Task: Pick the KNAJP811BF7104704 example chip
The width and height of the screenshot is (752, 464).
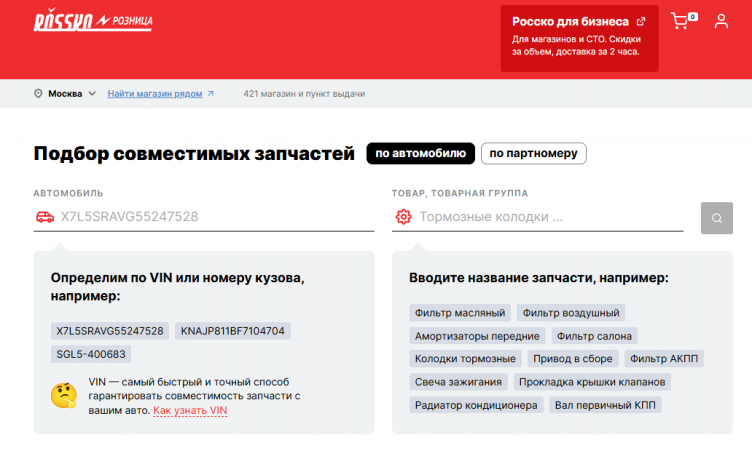Action: click(233, 331)
